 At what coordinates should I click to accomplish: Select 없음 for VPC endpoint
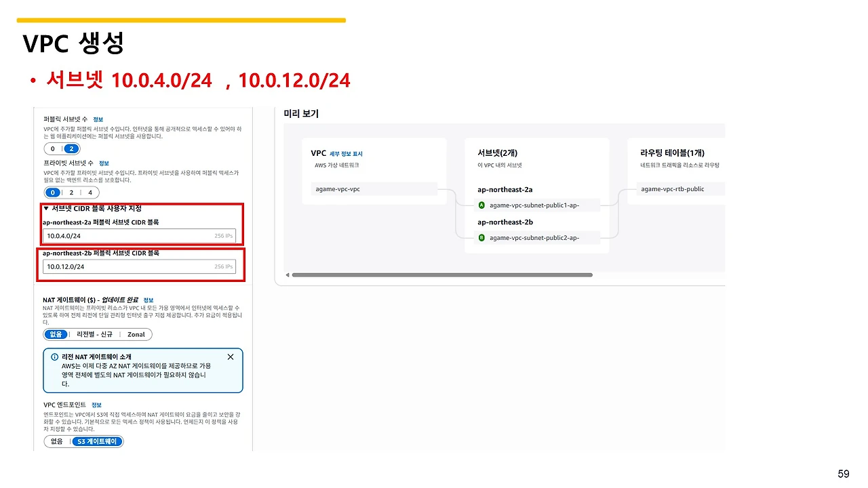pos(57,441)
